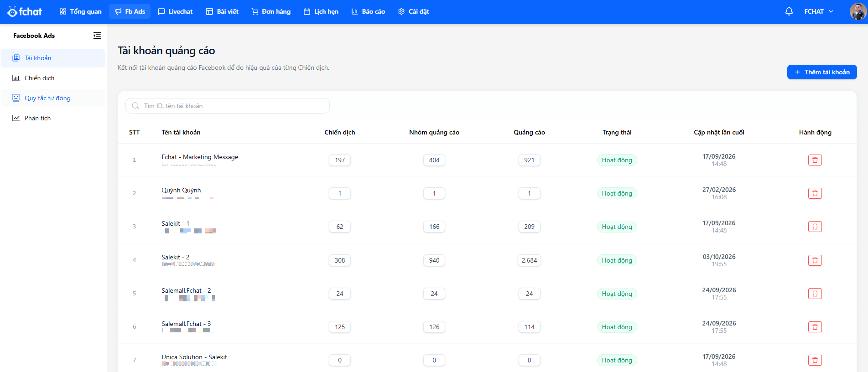Select Chiến dịch in the sidebar
Screen dimensions: 868x372
(53, 78)
